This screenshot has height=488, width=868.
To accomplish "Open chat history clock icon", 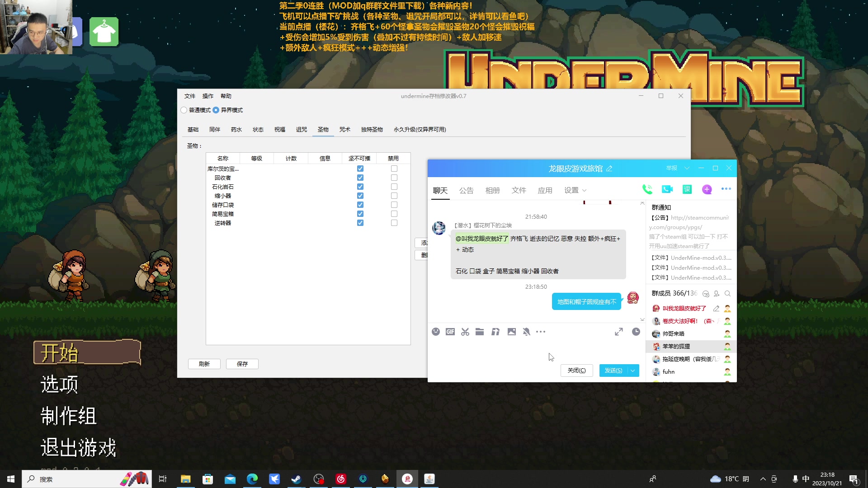I will tap(636, 332).
